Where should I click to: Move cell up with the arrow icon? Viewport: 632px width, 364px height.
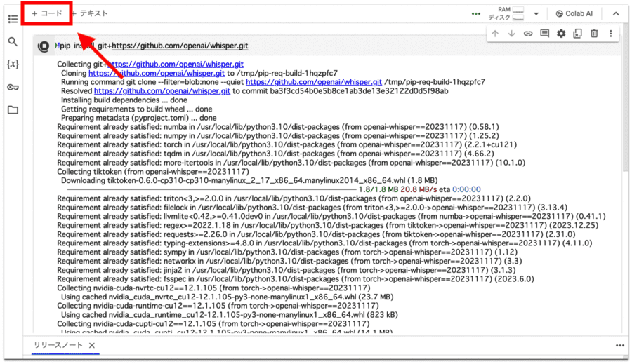(x=495, y=34)
